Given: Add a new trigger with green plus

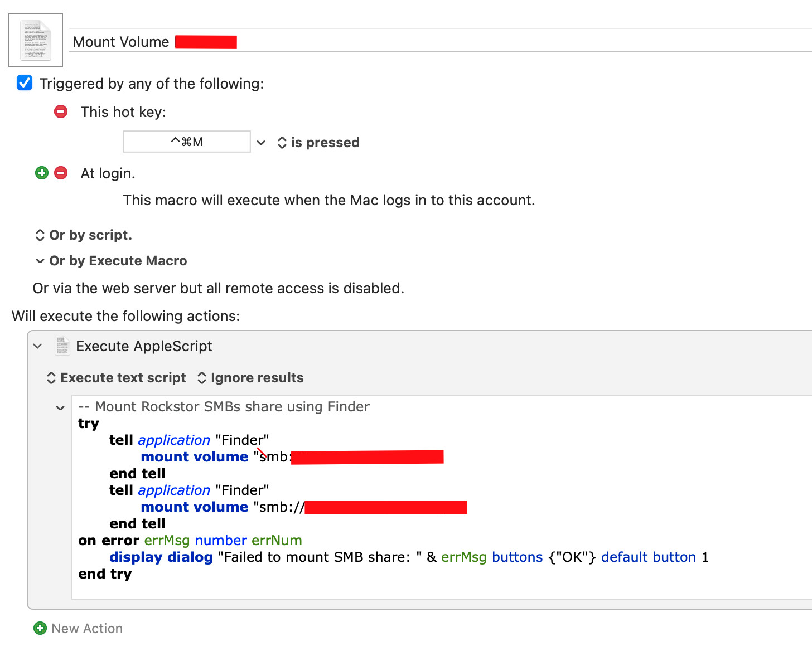Looking at the screenshot, I should pyautogui.click(x=42, y=173).
